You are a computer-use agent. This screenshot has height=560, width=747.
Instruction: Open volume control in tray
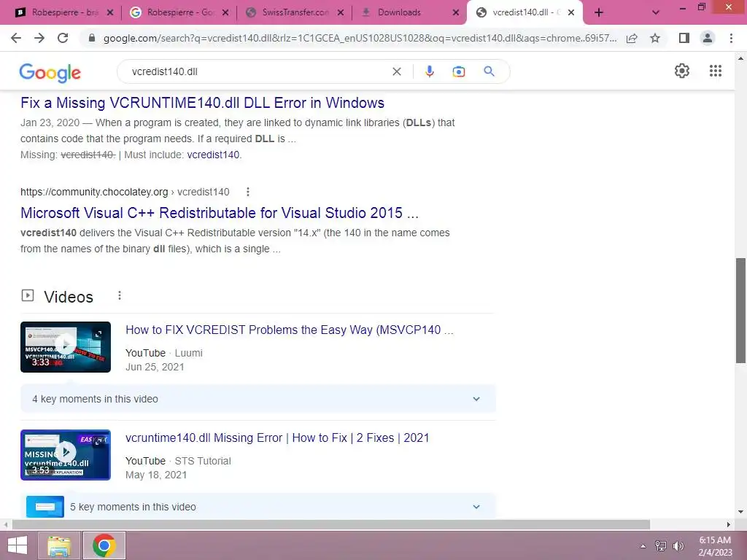coord(678,546)
